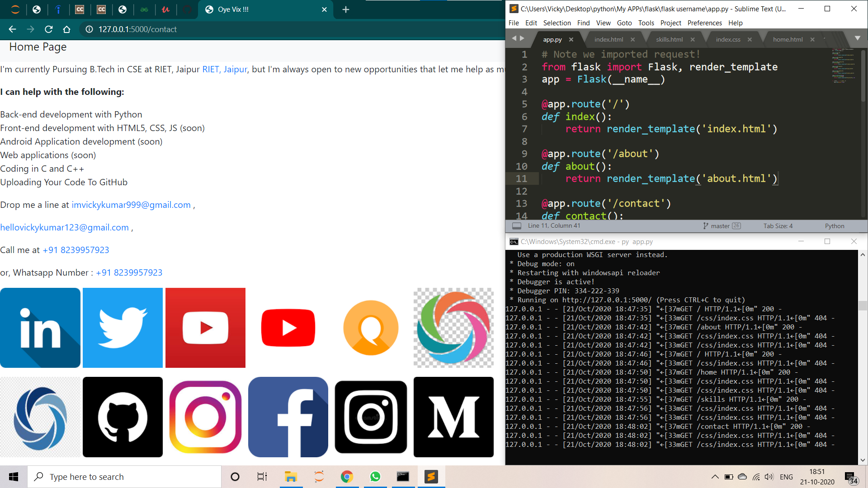Open the Tab Size 4 selector
Image resolution: width=868 pixels, height=488 pixels.
778,226
